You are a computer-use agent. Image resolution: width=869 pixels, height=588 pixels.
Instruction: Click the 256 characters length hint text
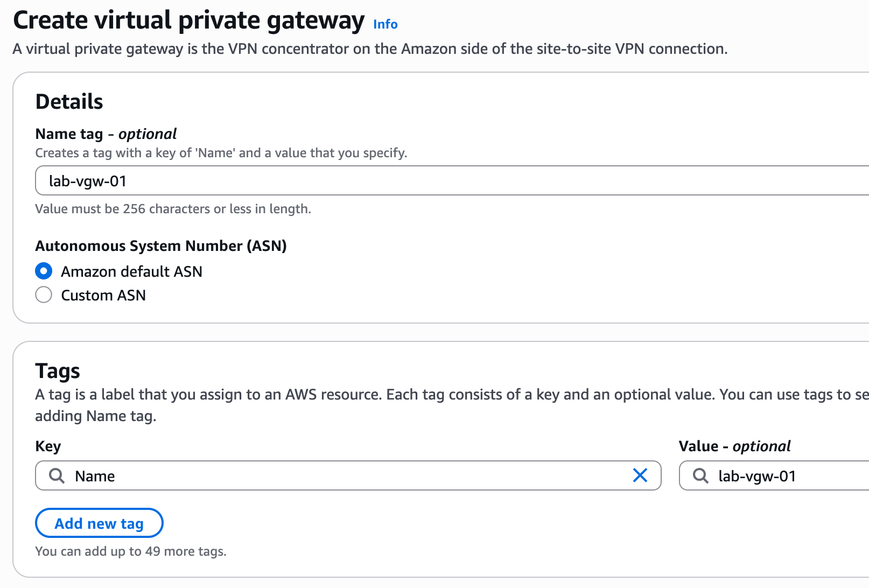(173, 209)
